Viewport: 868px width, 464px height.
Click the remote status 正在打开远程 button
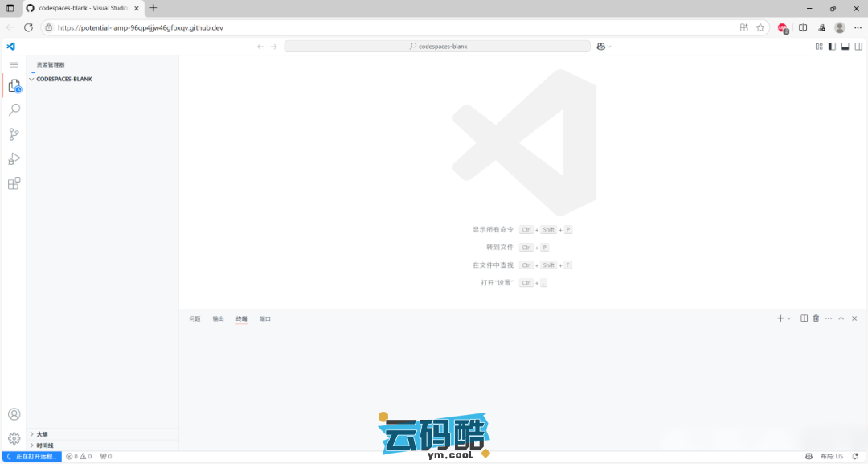[x=32, y=456]
